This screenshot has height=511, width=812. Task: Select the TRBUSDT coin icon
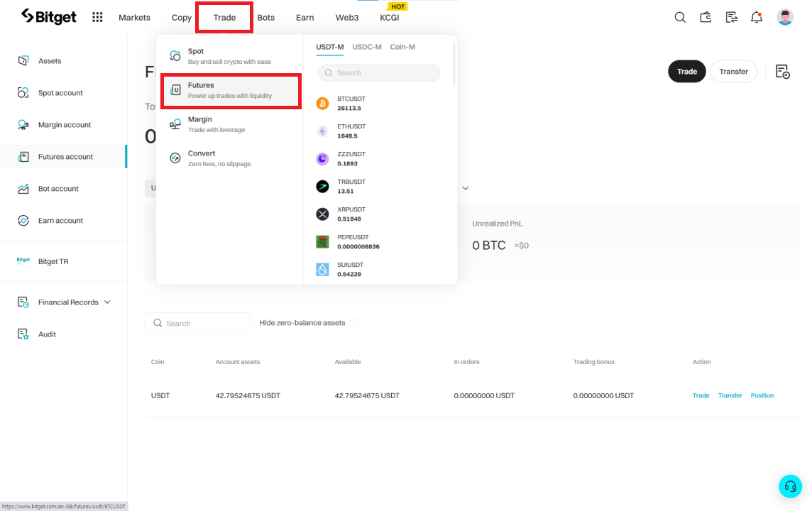tap(322, 187)
